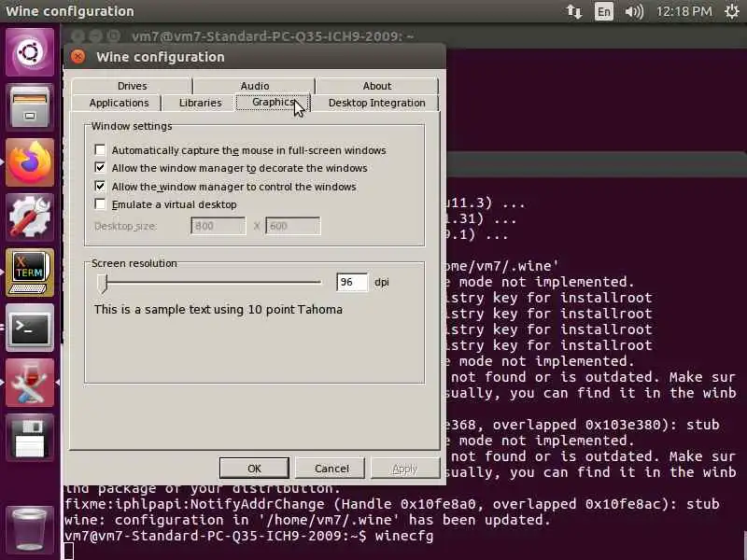747x560 pixels.
Task: Open System Settings gear-and-wrench icon
Action: 30,217
